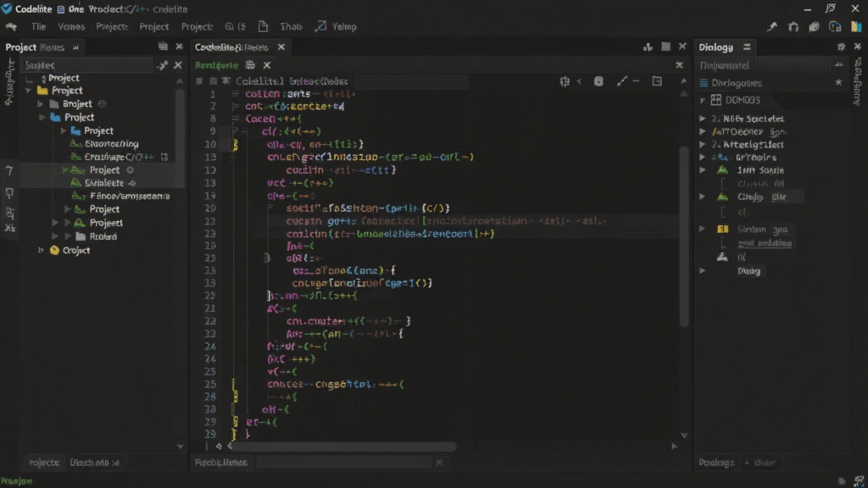The width and height of the screenshot is (868, 488).
Task: Expand the first node under DOMD33
Action: point(703,119)
